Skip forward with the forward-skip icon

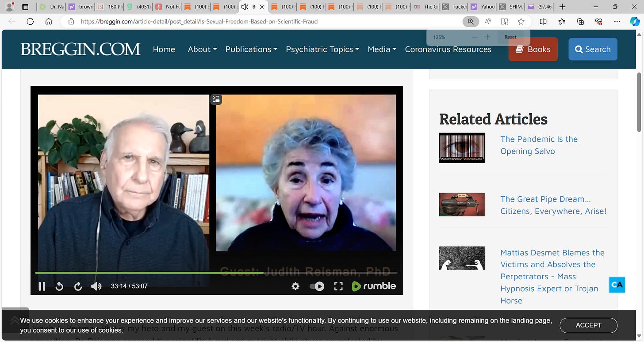point(78,286)
